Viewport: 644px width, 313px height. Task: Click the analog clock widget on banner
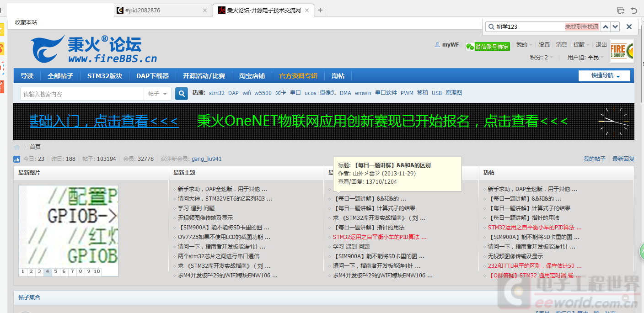[x=613, y=121]
